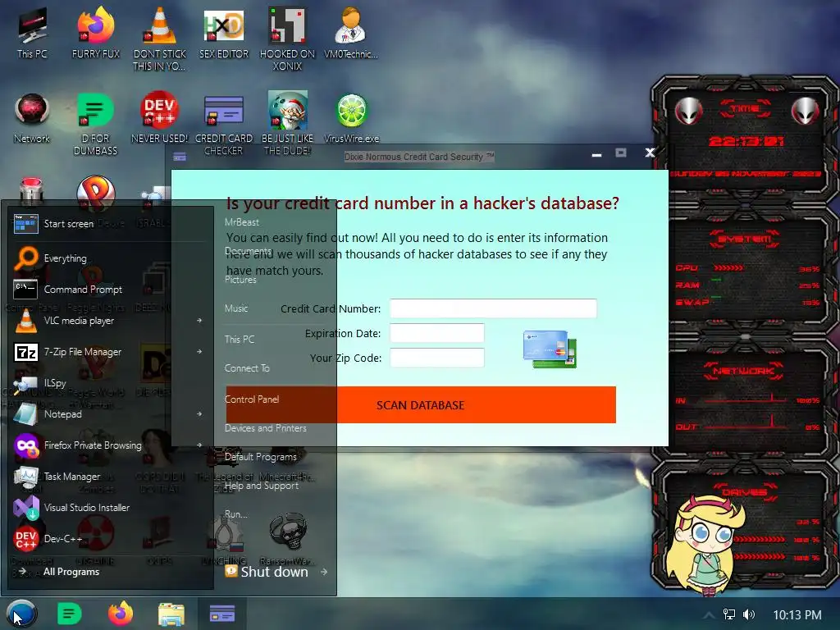Click the volume speaker tray icon
This screenshot has height=630, width=840.
(749, 614)
